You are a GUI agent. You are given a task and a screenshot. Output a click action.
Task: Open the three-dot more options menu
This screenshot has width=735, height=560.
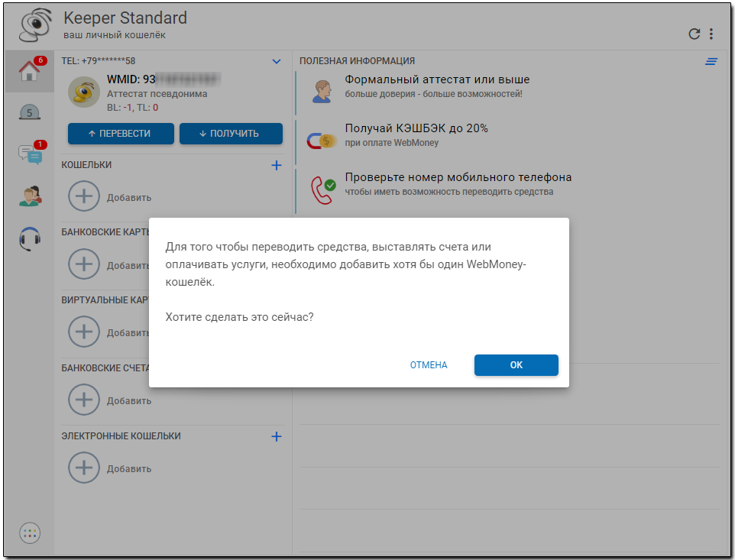click(711, 34)
